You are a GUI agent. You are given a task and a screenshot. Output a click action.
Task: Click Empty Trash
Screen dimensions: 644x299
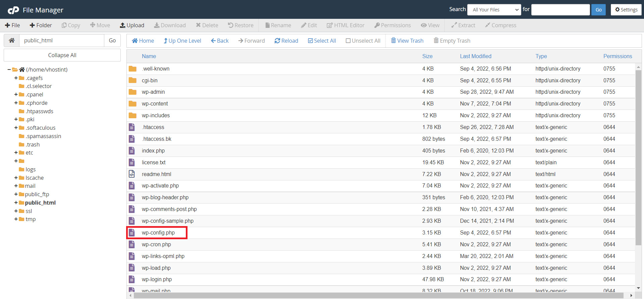tap(452, 41)
